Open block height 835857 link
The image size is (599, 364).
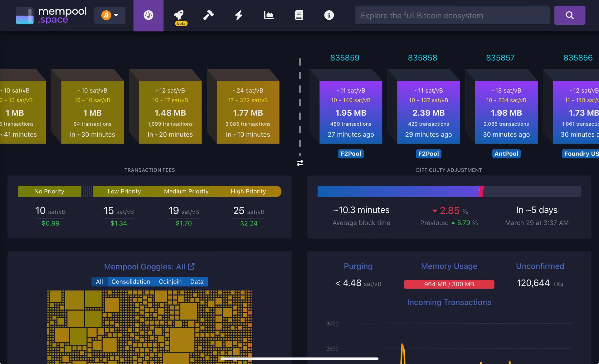click(500, 58)
